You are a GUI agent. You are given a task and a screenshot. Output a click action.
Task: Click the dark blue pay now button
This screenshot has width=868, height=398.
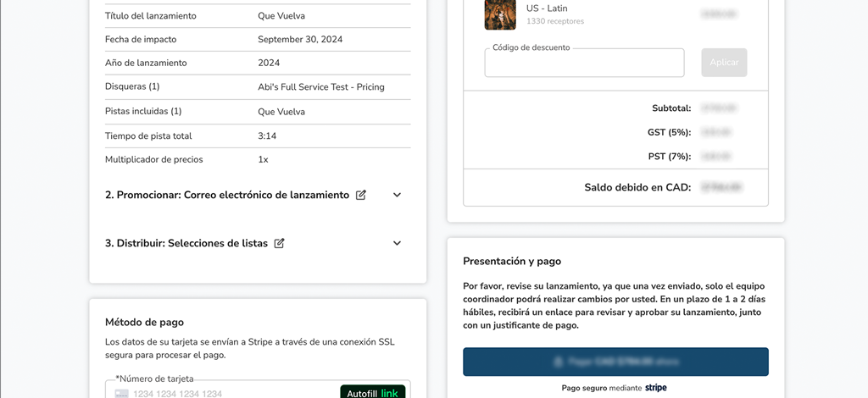[615, 362]
